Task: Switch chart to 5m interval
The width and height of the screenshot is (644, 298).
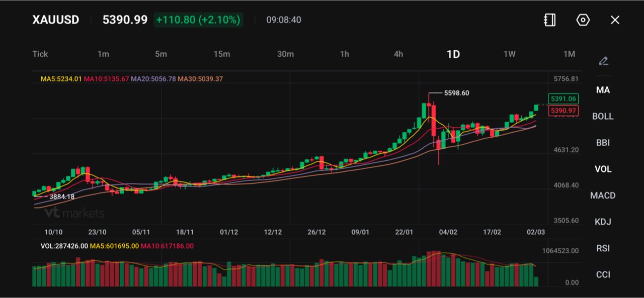Action: point(160,54)
